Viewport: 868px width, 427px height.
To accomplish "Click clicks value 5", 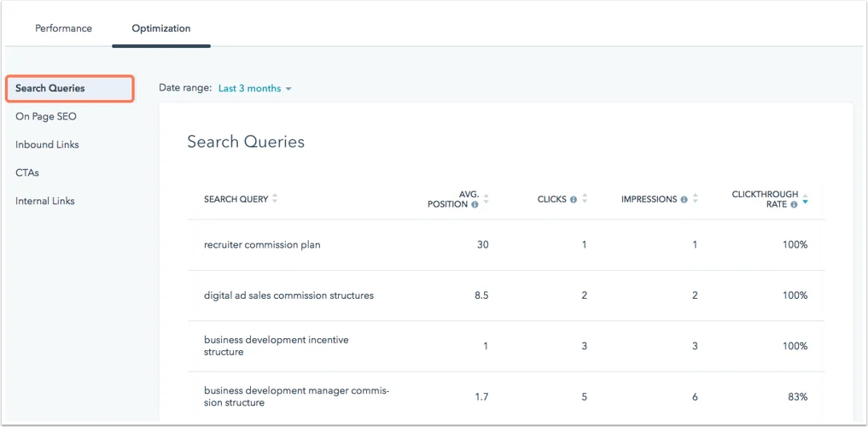I will 584,396.
